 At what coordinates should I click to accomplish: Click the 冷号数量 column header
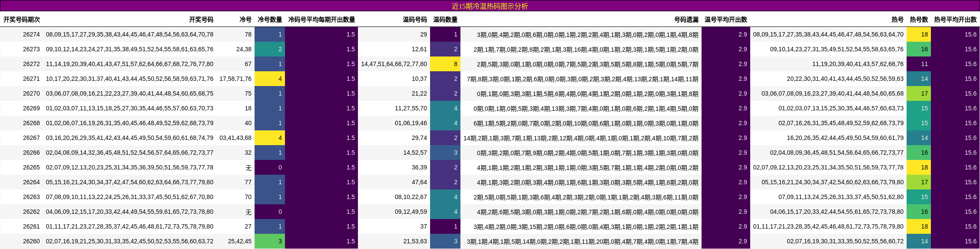coord(270,20)
